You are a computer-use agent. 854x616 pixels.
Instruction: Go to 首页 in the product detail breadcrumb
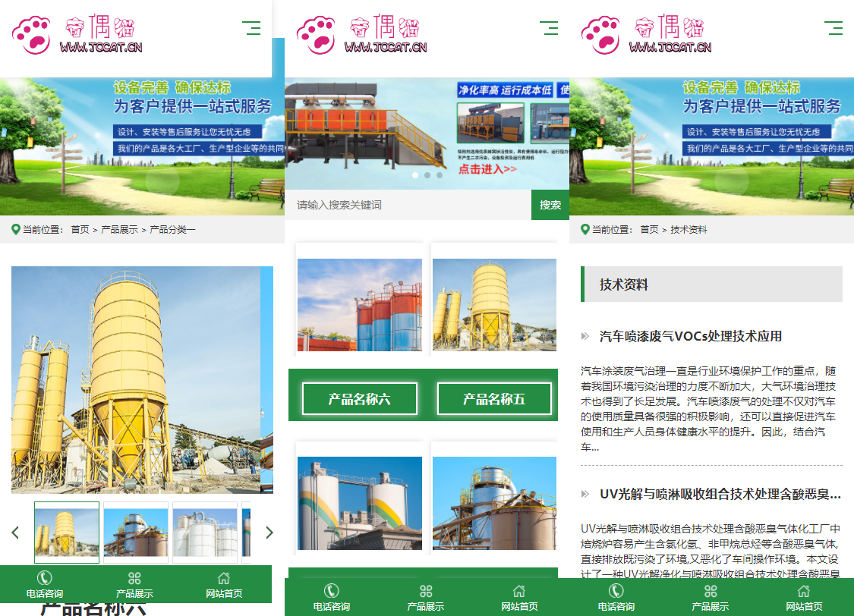tap(80, 230)
